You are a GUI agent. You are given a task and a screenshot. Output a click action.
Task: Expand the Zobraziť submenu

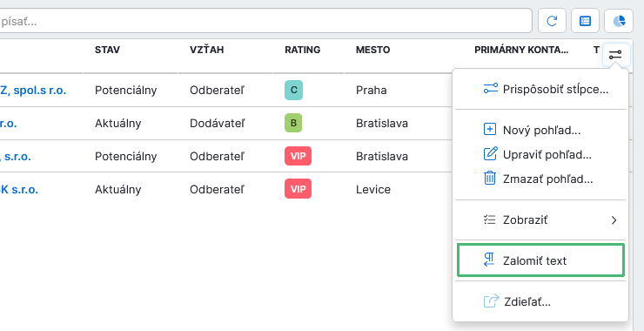click(540, 220)
